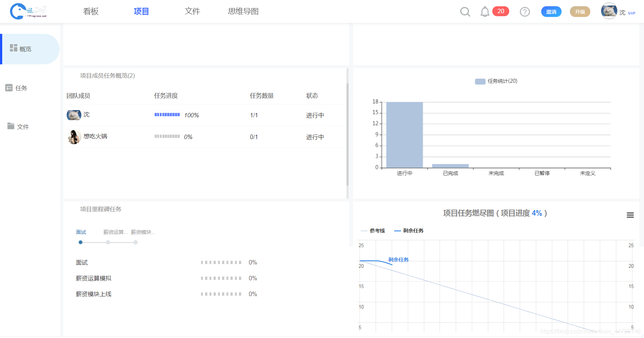Select the 概览 icon in the sidebar

point(14,48)
